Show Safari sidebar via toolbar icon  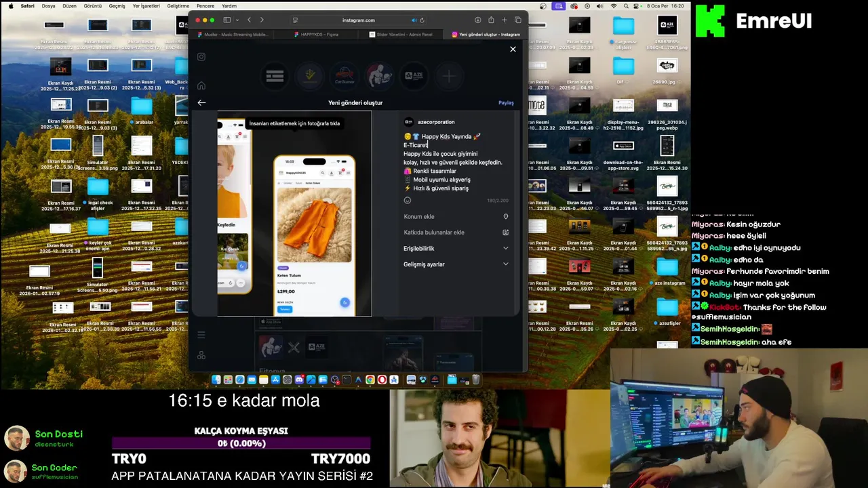pyautogui.click(x=227, y=20)
